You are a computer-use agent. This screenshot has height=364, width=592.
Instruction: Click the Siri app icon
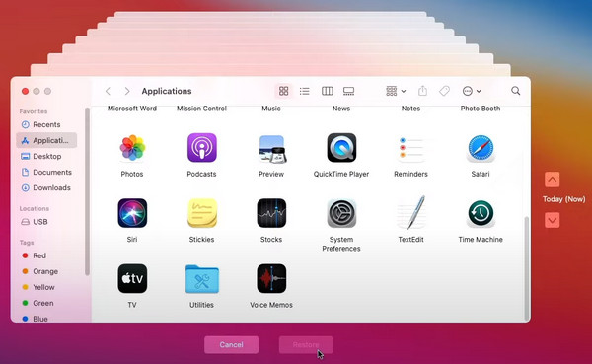[132, 213]
